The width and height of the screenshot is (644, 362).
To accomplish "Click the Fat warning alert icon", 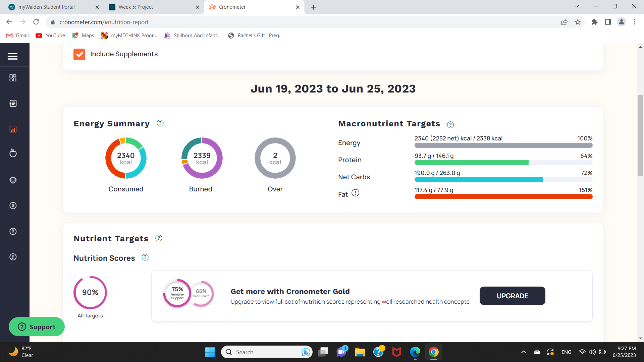I will tap(355, 193).
